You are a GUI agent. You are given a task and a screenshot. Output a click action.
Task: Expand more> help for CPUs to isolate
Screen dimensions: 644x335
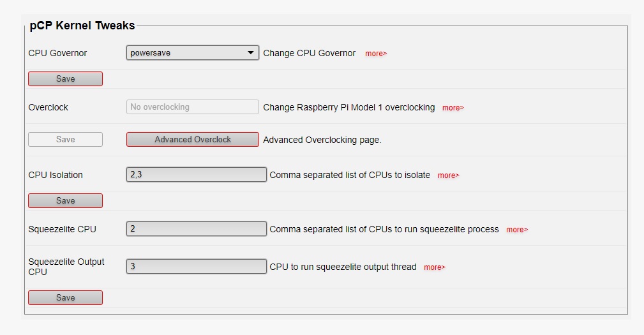click(448, 175)
